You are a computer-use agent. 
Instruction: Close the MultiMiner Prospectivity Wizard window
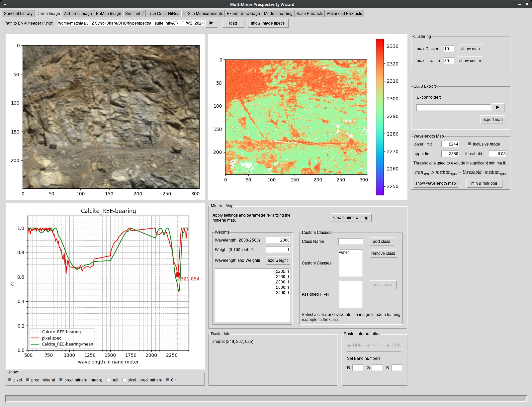coord(527,4)
